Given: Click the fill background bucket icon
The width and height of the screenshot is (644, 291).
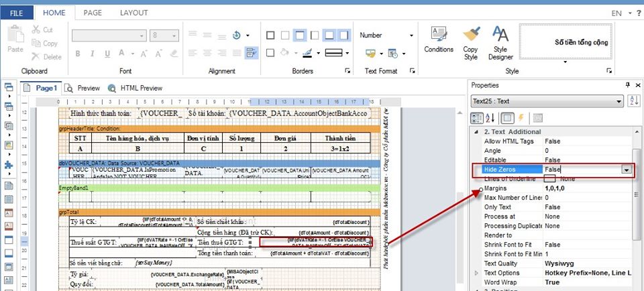Looking at the screenshot, I should [x=284, y=52].
